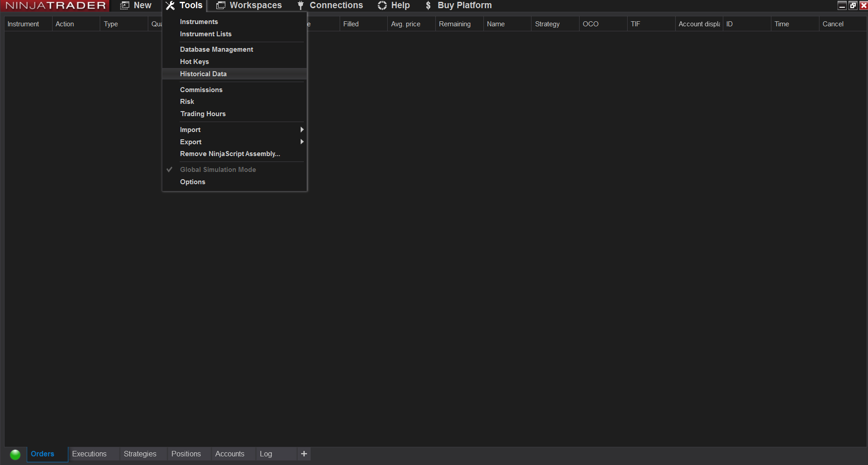The height and width of the screenshot is (465, 868).
Task: Expand the Import submenu
Action: click(x=234, y=130)
